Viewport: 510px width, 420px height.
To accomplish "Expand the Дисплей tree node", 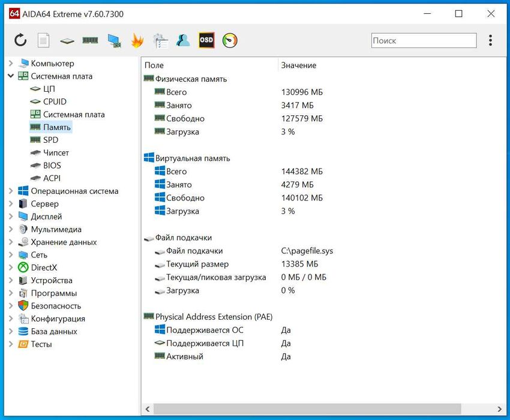I will pyautogui.click(x=11, y=217).
